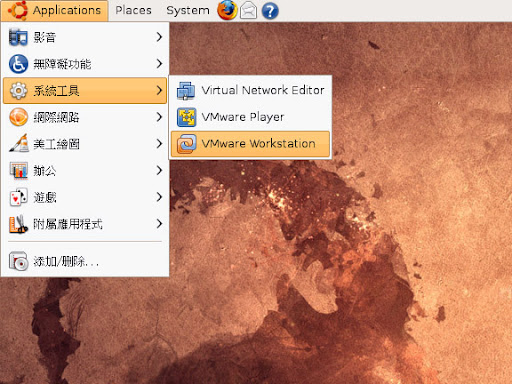Open the mail envelope icon in panel

tap(249, 11)
